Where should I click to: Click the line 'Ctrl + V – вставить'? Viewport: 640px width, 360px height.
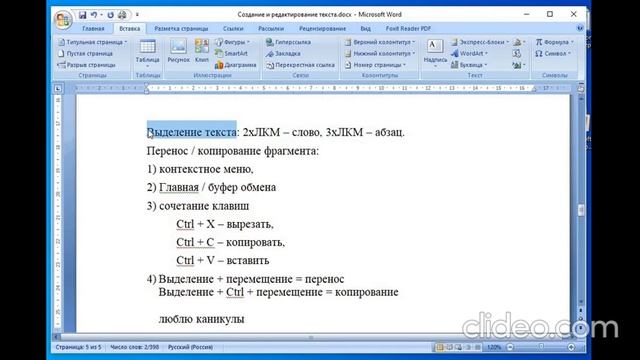pyautogui.click(x=222, y=260)
